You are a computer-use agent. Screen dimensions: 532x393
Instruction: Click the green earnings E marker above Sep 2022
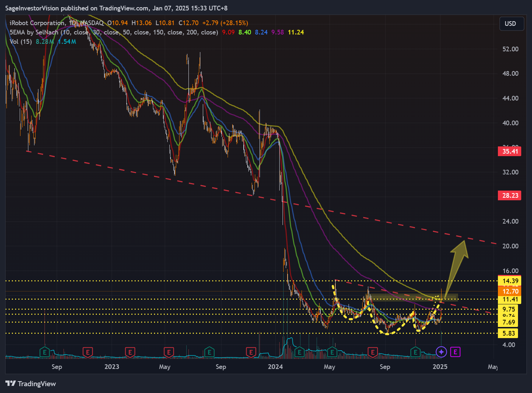[45, 352]
